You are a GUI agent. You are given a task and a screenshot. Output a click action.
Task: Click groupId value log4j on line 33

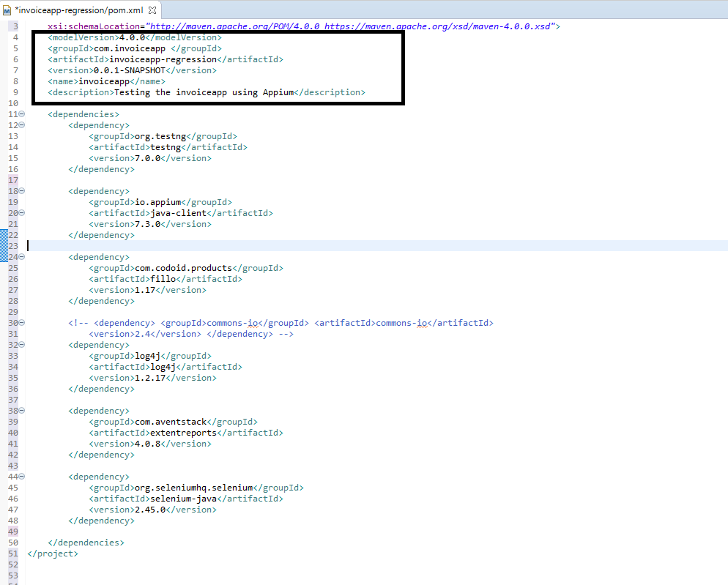pyautogui.click(x=148, y=356)
